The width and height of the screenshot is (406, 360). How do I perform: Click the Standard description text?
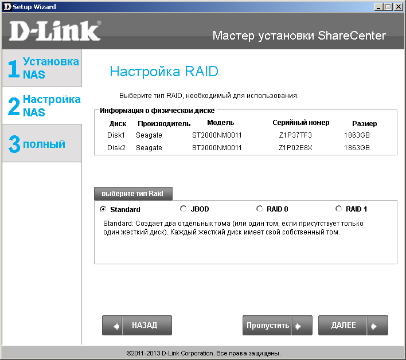pos(233,228)
